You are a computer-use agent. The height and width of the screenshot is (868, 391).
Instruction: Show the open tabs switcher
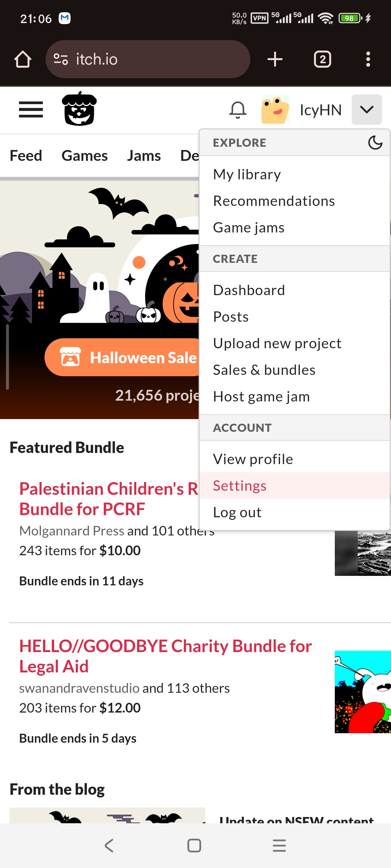tap(322, 59)
